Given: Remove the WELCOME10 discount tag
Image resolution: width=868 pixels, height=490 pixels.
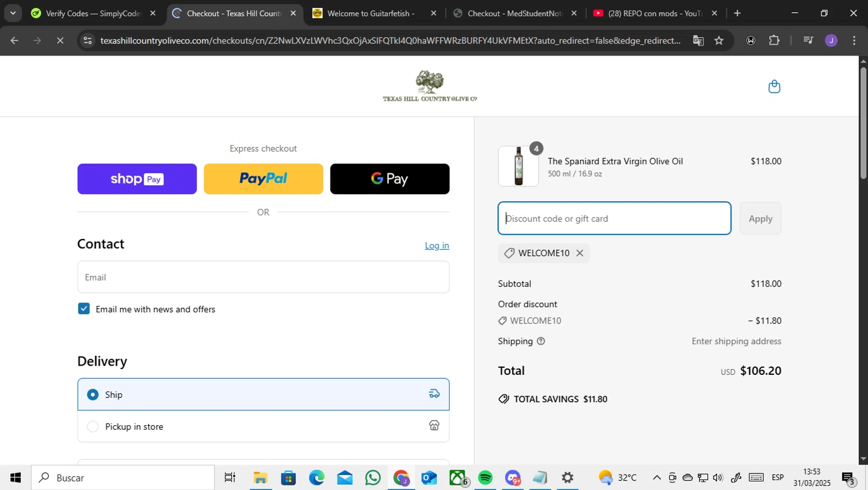Looking at the screenshot, I should 580,253.
